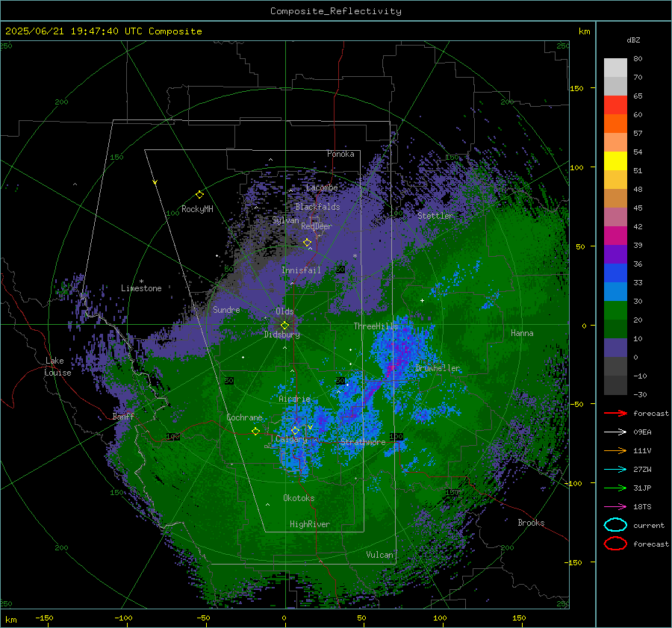Select the Cochrane label
Viewport: 672px width, 628px height.
(x=244, y=417)
